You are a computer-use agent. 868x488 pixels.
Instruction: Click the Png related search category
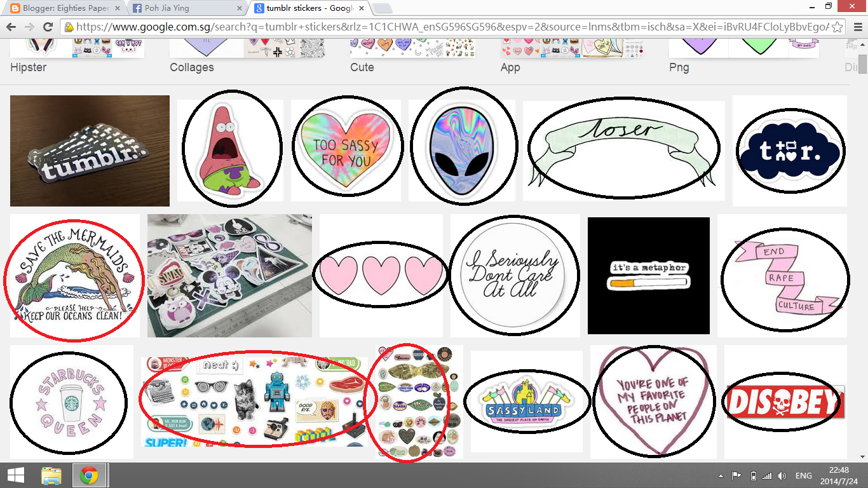(679, 67)
